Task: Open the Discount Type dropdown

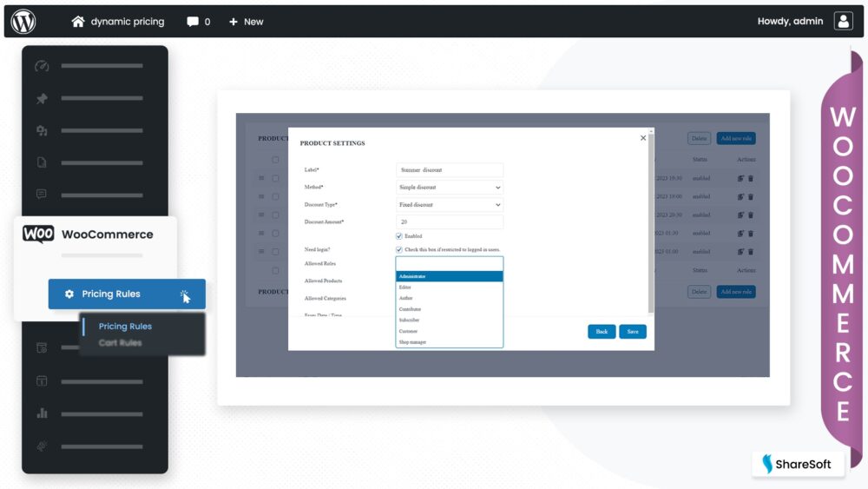Action: [450, 205]
